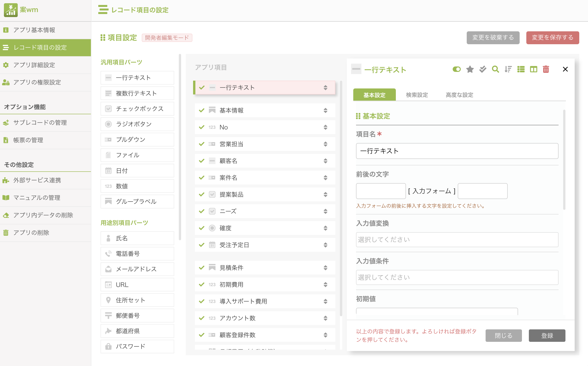Click sort arrows on 顧客登録件数 row
This screenshot has width=588, height=366.
point(325,335)
